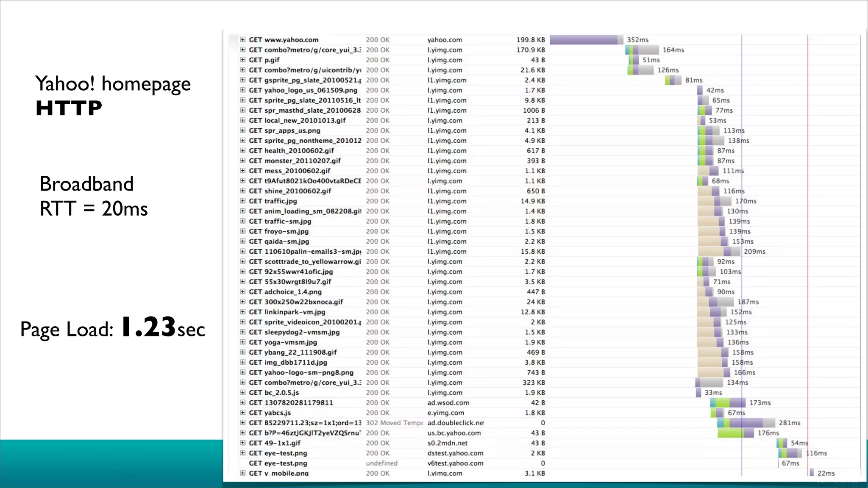Expand the GET p.gif request row

coord(243,60)
